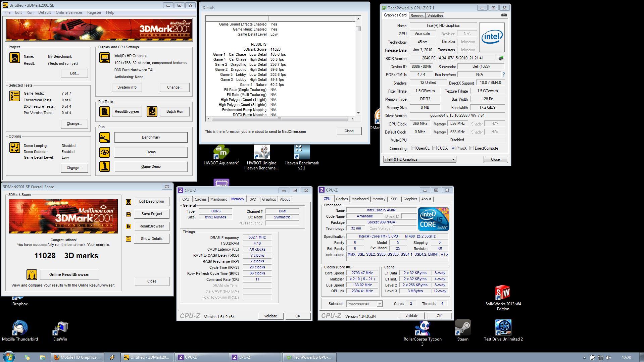Show hidden system tray icons arrow

click(x=584, y=358)
